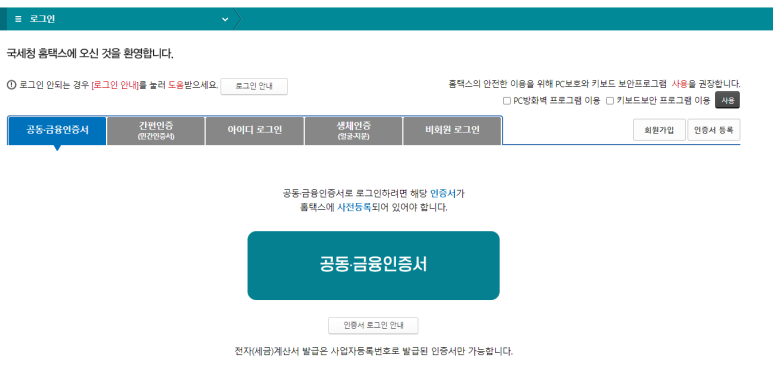The image size is (773, 370).
Task: Select the 공동·금융인증서 tab
Action: tap(57, 131)
